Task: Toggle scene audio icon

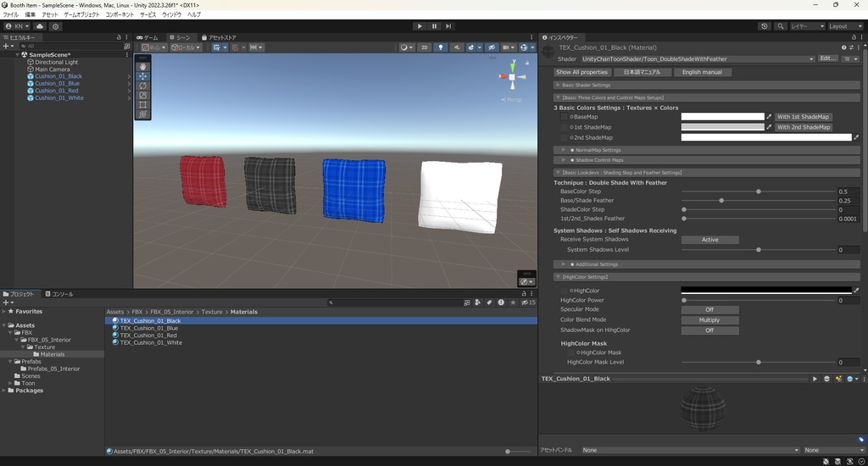Action: pyautogui.click(x=457, y=47)
